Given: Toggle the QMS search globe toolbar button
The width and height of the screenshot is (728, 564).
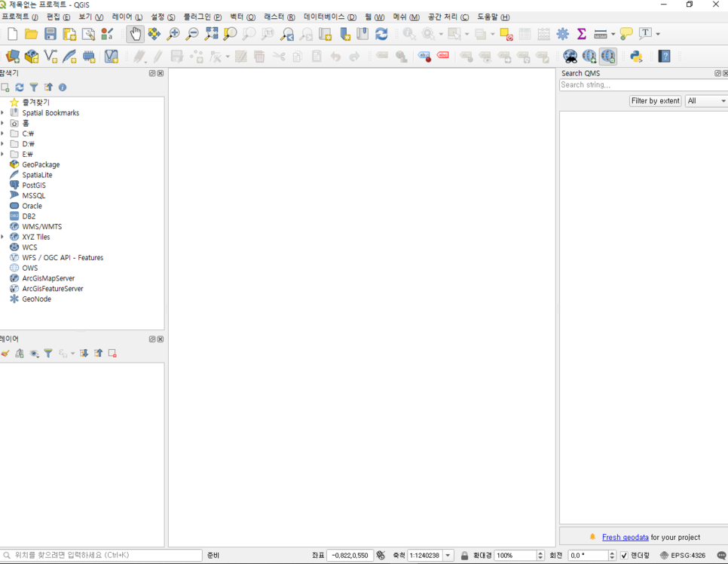Looking at the screenshot, I should (x=608, y=57).
